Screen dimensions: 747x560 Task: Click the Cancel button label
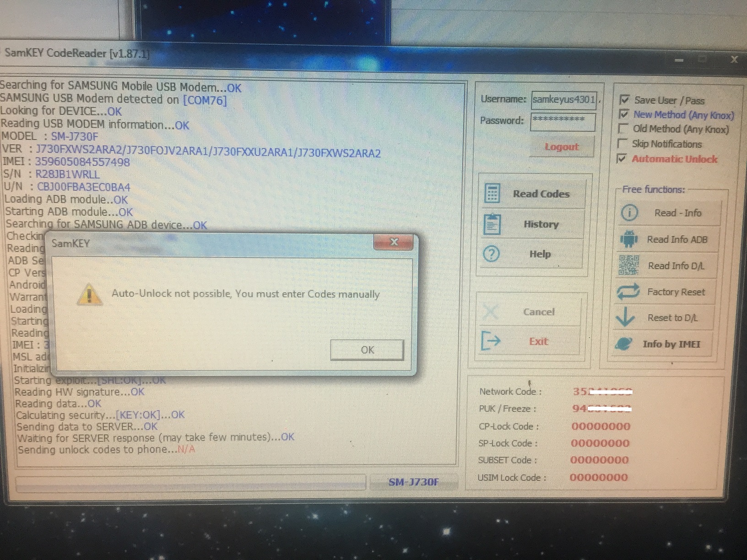(539, 312)
